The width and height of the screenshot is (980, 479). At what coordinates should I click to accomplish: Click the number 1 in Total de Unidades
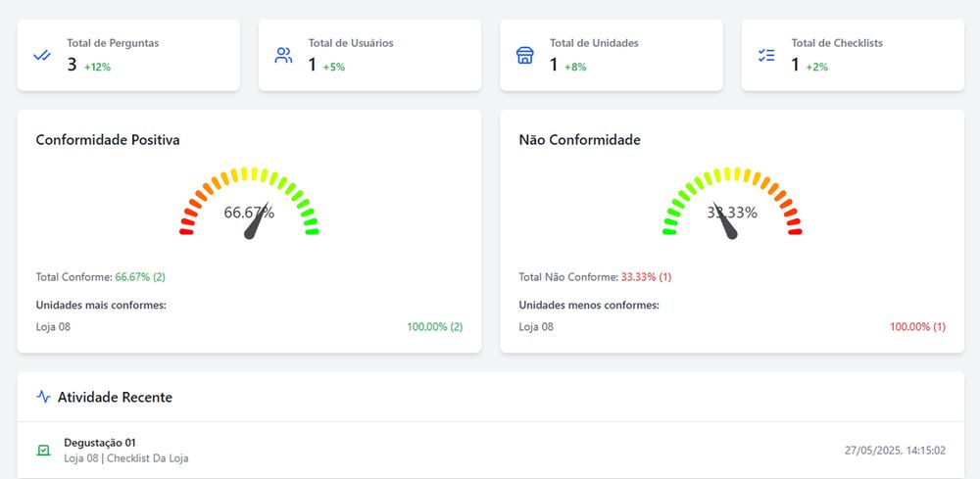(554, 65)
